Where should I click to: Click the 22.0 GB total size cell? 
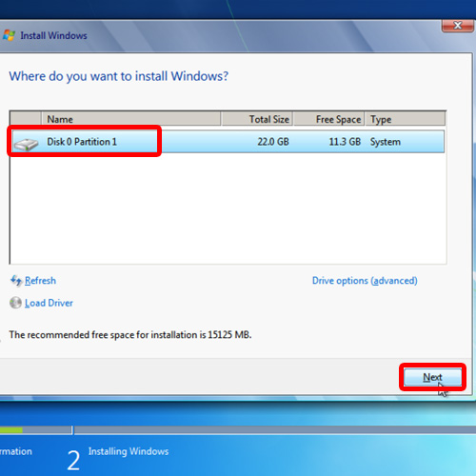coord(273,142)
